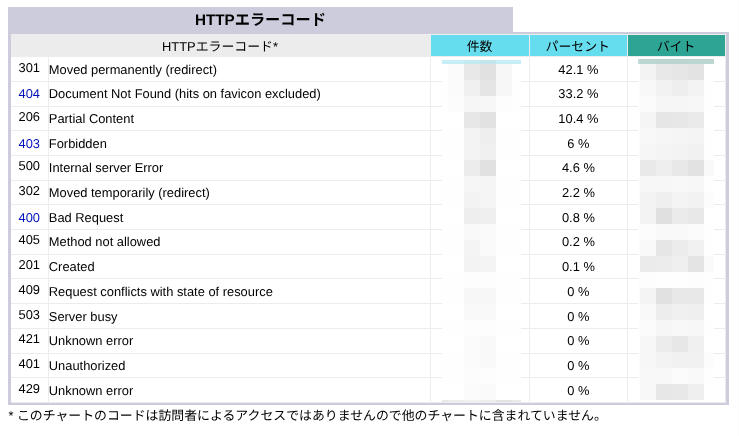Click the パーセント column header

pos(578,46)
